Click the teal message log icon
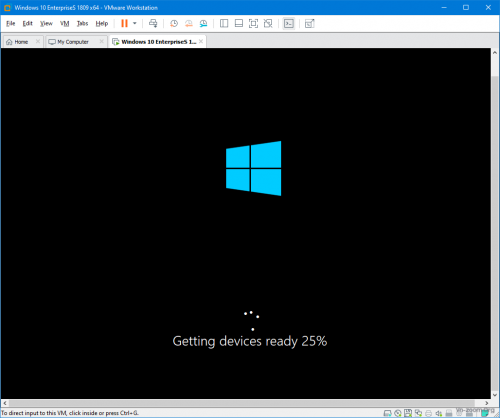The width and height of the screenshot is (500, 418). 486,413
